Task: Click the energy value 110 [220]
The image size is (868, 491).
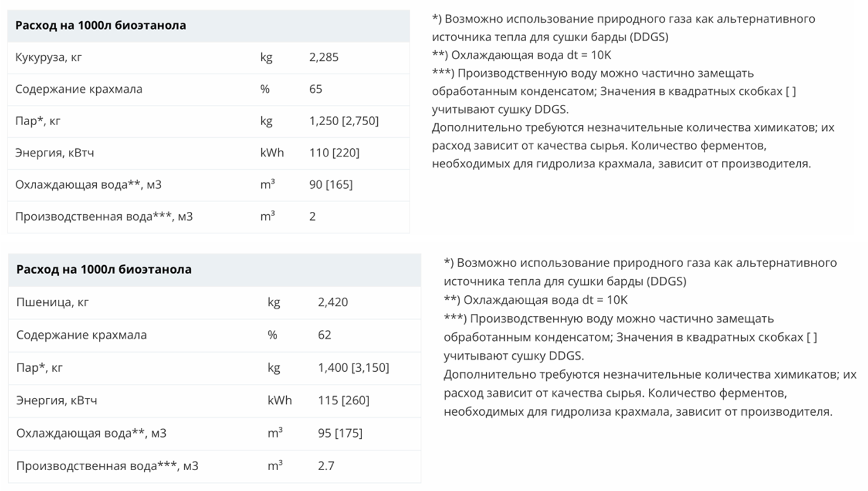Action: (334, 153)
